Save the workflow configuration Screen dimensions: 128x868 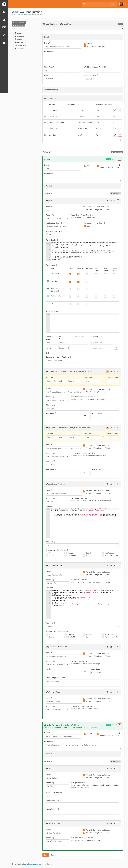pyautogui.click(x=45, y=855)
